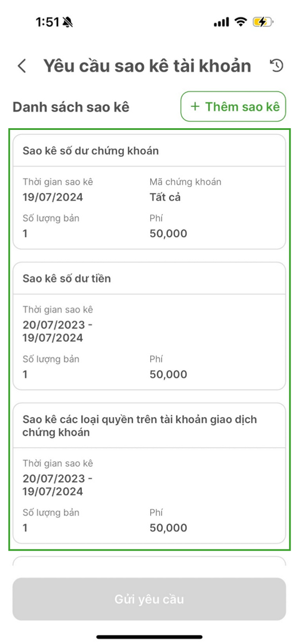Click the Gửi yêu cầu button
The width and height of the screenshot is (298, 644).
149,599
